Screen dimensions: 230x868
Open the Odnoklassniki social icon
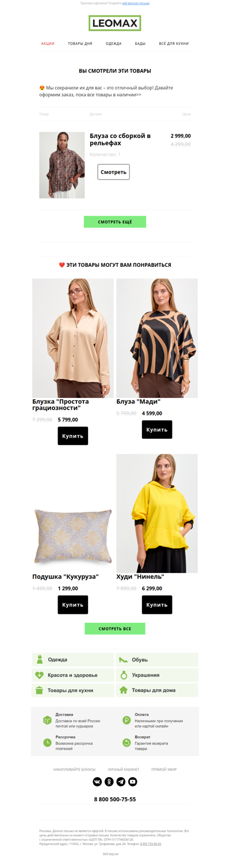point(109,781)
